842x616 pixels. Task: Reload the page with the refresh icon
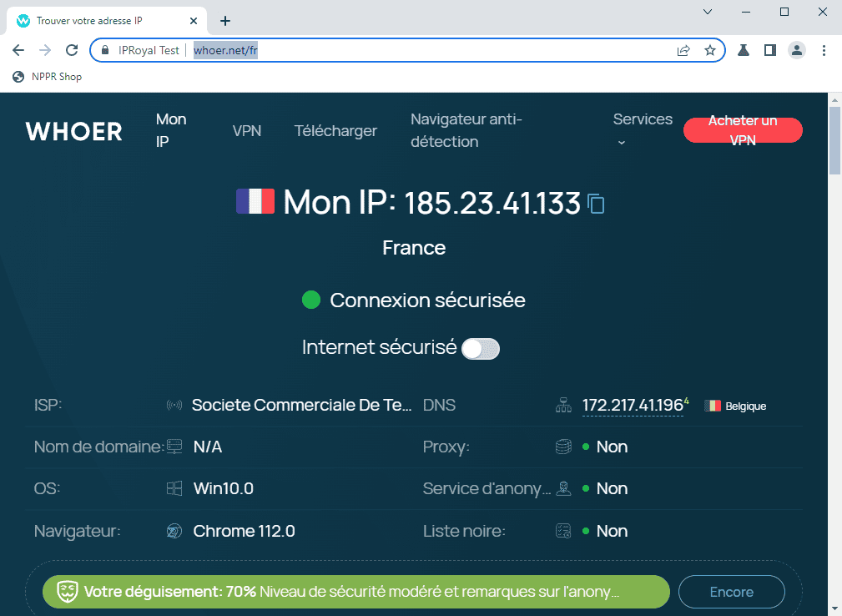pyautogui.click(x=72, y=50)
